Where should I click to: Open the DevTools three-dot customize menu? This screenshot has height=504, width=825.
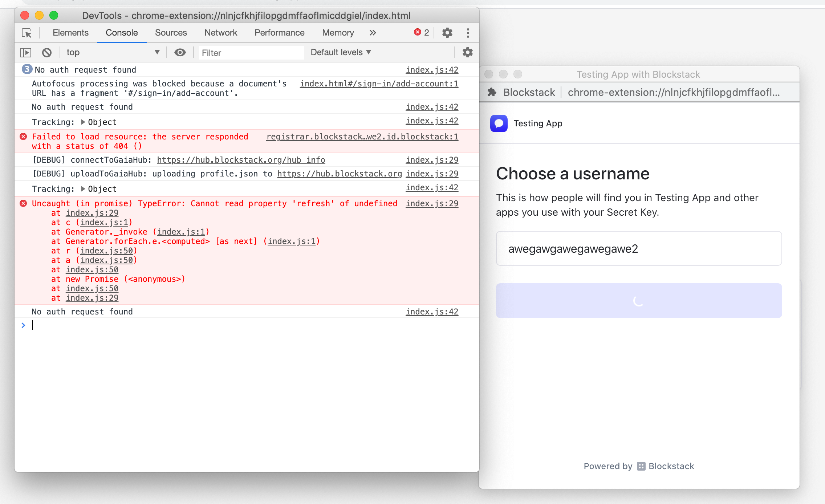click(x=468, y=33)
